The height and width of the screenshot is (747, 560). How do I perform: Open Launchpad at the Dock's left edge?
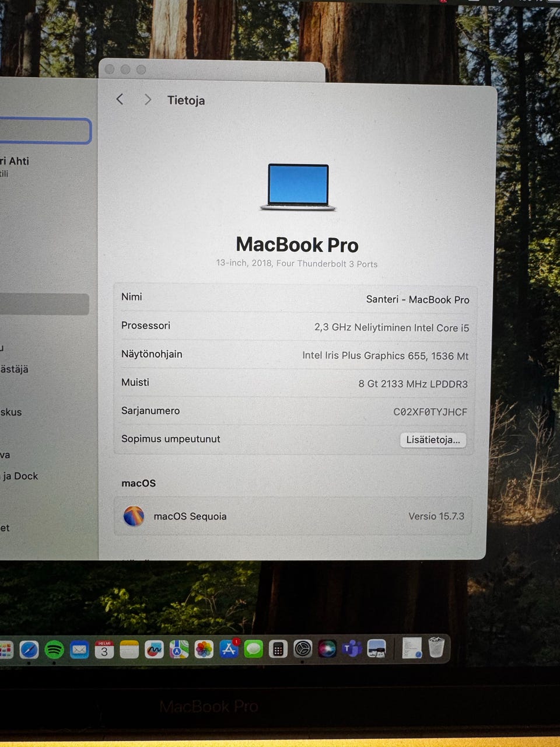pos(5,650)
